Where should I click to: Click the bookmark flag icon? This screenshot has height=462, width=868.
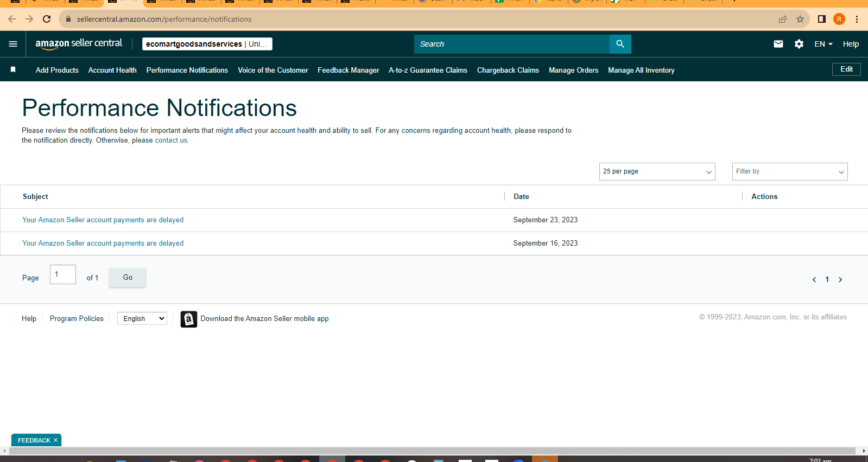(x=13, y=69)
